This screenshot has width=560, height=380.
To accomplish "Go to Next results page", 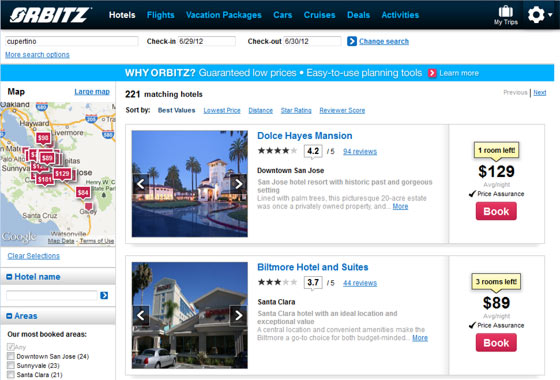I will [x=540, y=92].
